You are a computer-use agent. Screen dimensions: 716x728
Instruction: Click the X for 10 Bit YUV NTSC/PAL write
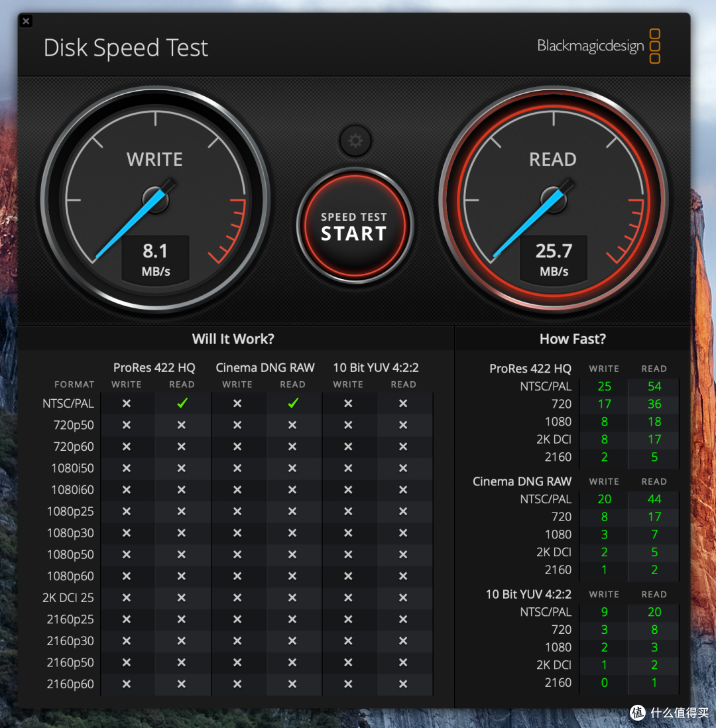tap(348, 404)
